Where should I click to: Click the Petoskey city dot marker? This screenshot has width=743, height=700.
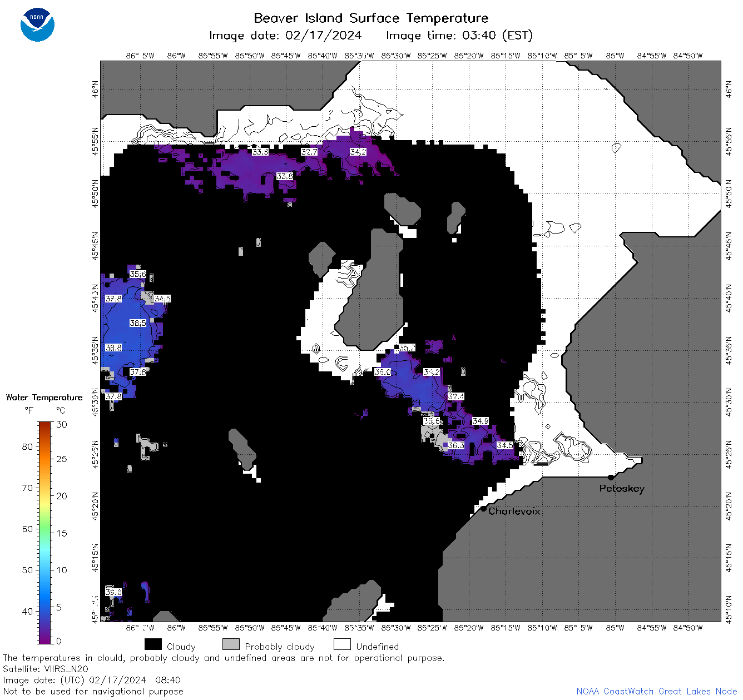point(611,477)
